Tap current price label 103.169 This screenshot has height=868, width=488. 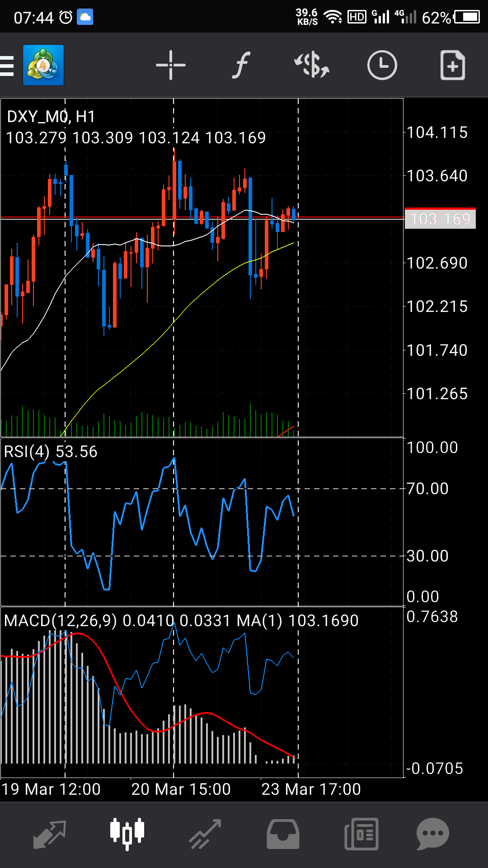click(x=440, y=219)
